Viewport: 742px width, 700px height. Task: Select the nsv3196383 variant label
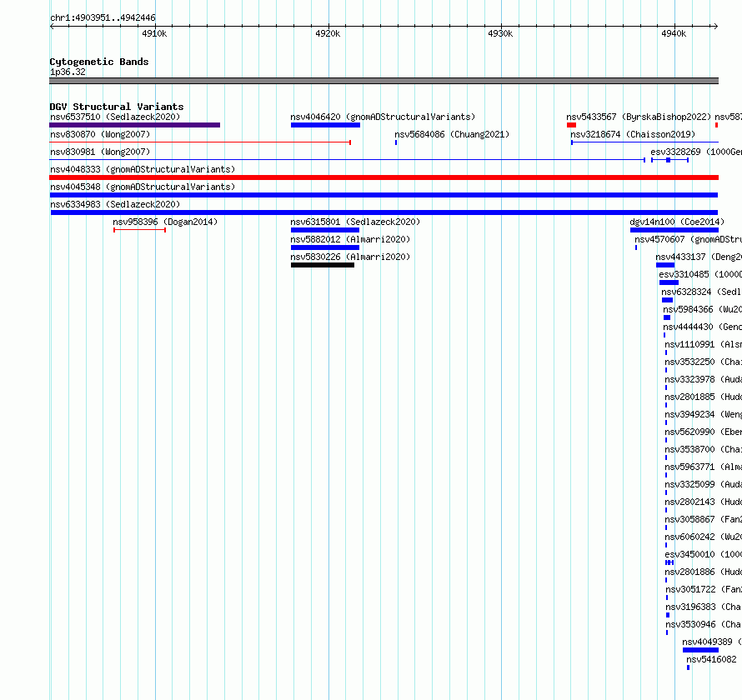click(x=704, y=607)
